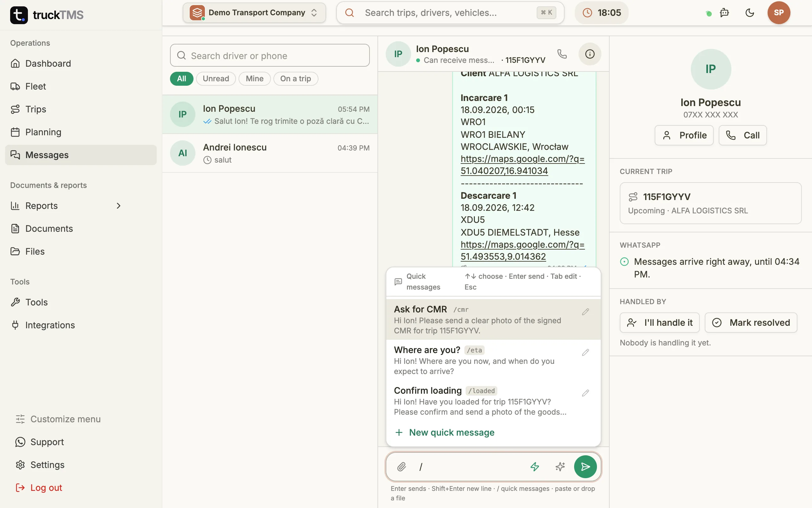
Task: Open the Wrocław Google Maps link
Action: click(522, 165)
